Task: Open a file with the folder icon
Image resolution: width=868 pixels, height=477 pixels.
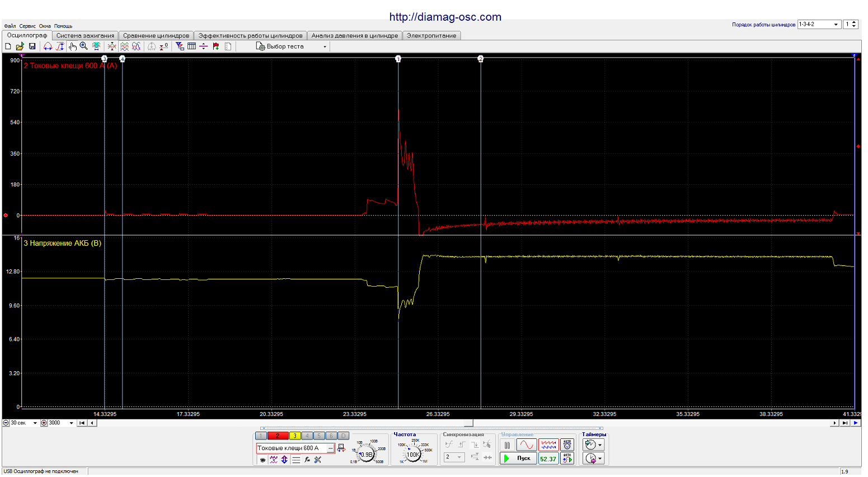Action: [20, 46]
